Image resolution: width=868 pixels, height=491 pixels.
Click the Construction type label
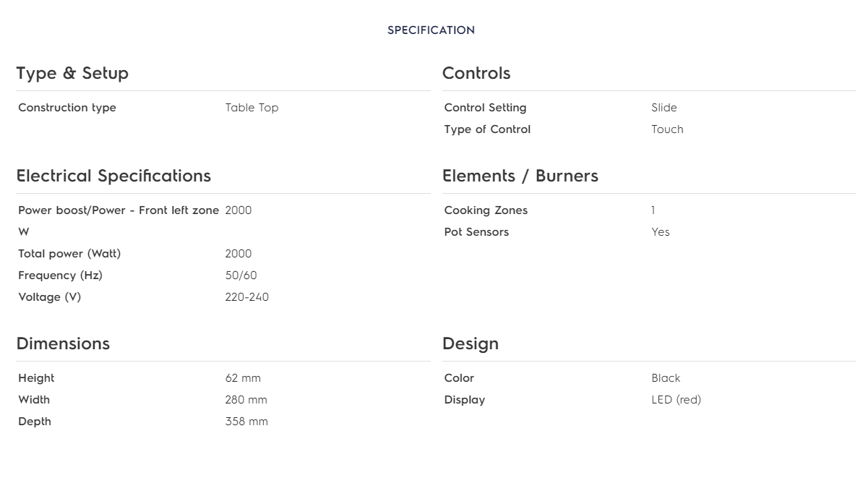pos(67,108)
